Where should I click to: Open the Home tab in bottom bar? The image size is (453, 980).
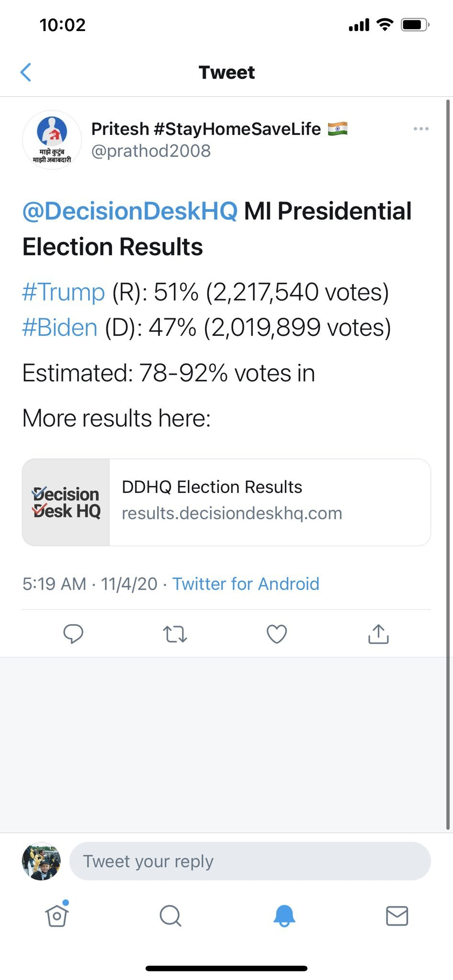point(57,915)
